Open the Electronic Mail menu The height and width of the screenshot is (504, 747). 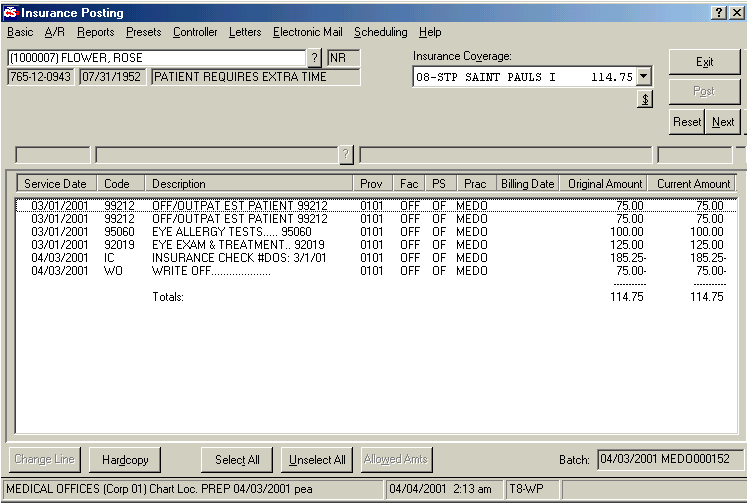307,32
